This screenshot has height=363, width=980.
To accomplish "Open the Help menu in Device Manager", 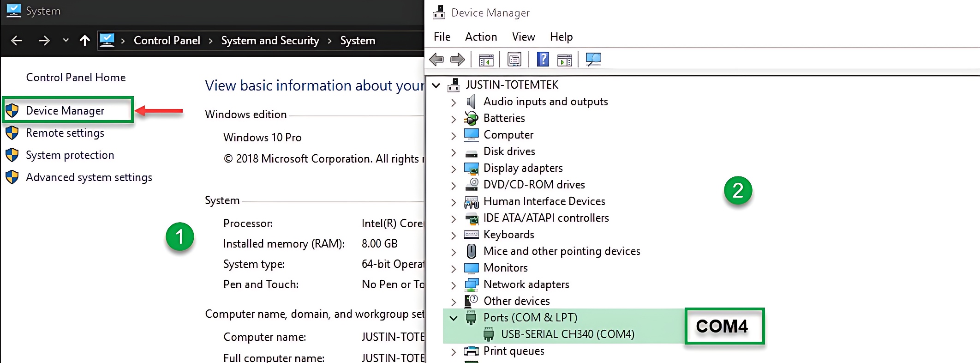I will (x=561, y=36).
